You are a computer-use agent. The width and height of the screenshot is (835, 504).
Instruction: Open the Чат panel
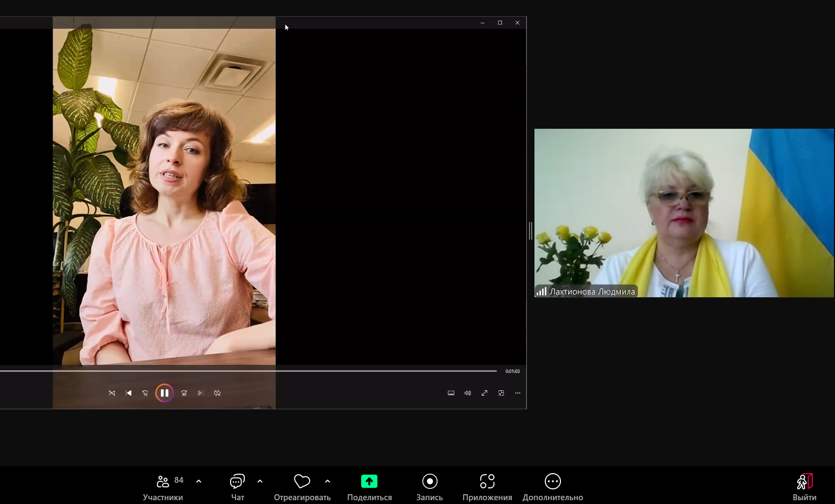238,487
